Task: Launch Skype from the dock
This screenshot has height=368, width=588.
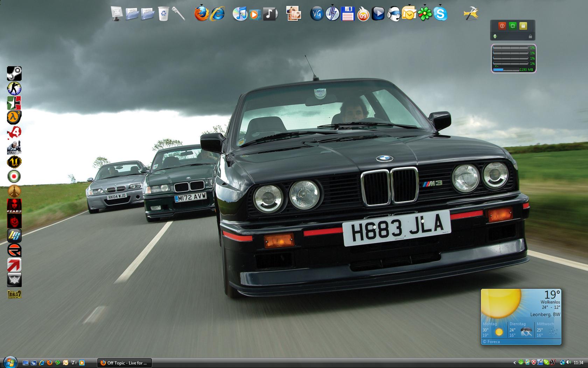Action: [x=440, y=14]
